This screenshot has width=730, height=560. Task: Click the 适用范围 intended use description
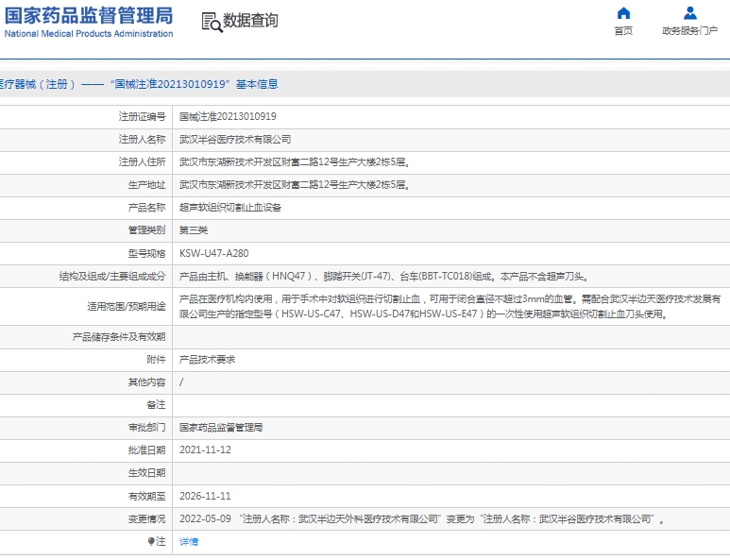pos(450,306)
